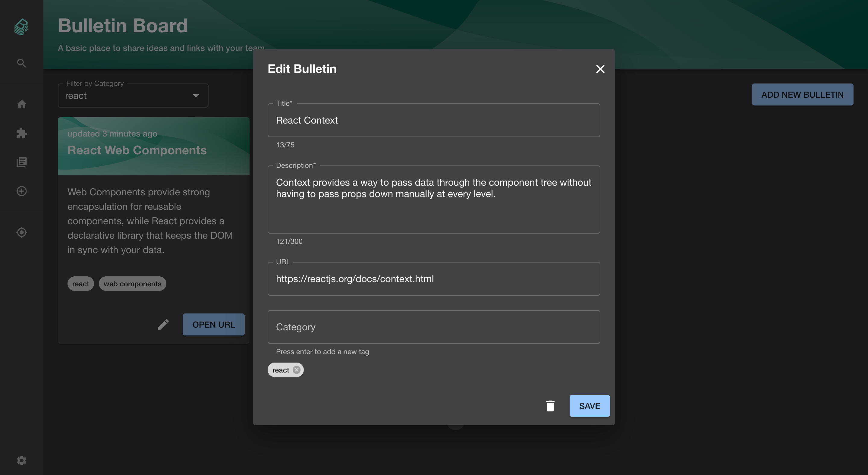The image size is (868, 475).
Task: Click the Backstage logo in sidebar
Action: (x=21, y=27)
